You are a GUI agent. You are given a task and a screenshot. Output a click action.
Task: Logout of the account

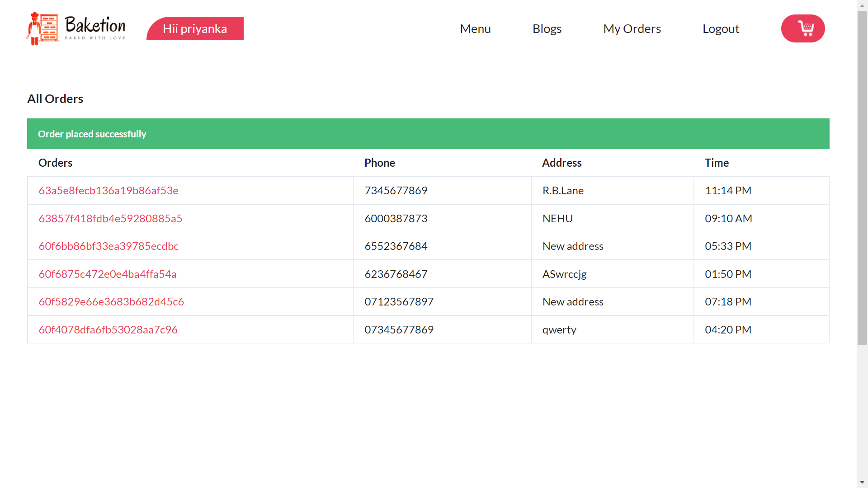[x=721, y=28]
